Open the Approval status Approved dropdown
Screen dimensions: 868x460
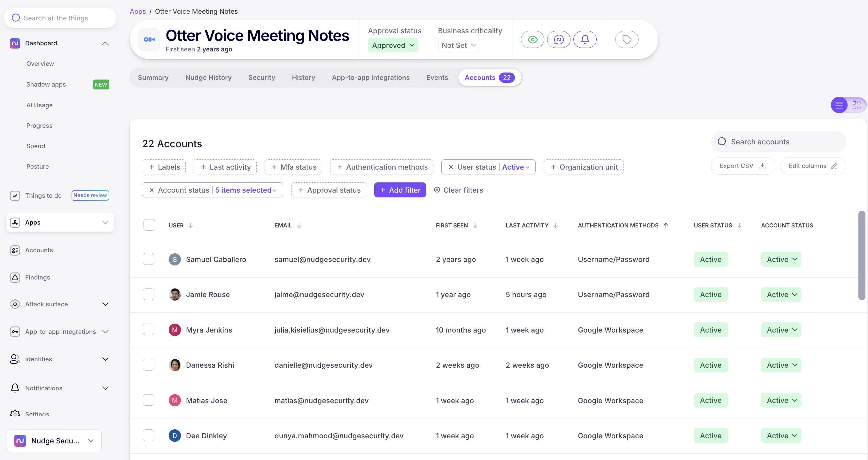coord(392,45)
